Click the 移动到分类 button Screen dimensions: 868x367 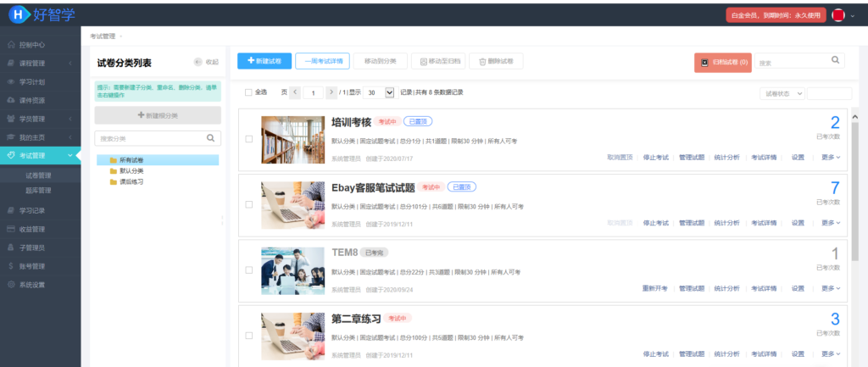pyautogui.click(x=381, y=61)
